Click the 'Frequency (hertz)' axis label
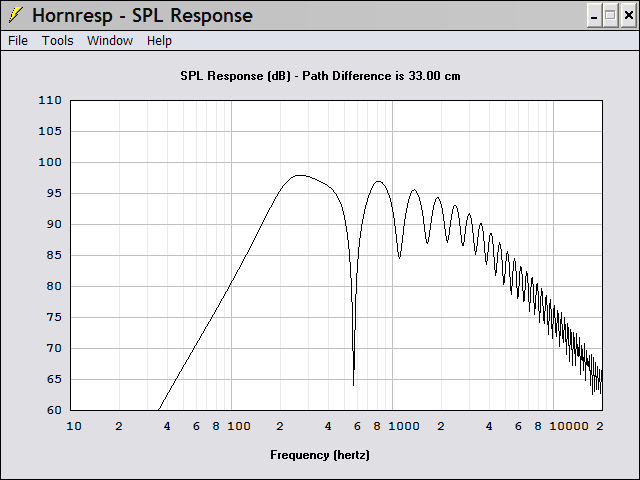 pos(320,455)
